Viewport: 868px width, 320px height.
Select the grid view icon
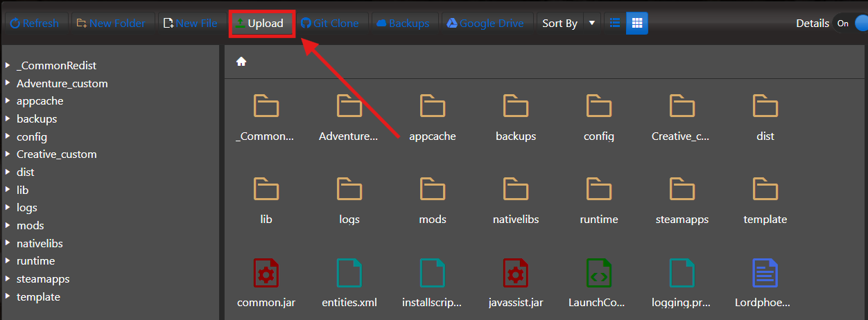coord(637,23)
